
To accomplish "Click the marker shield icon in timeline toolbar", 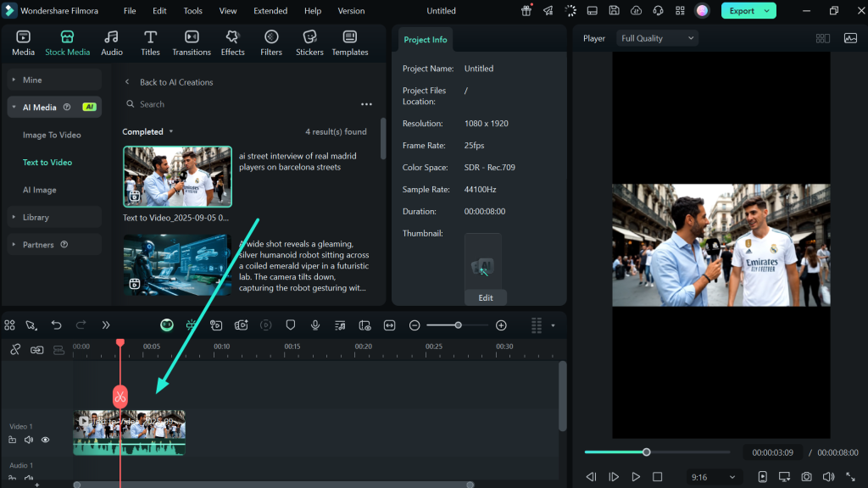I will 291,325.
